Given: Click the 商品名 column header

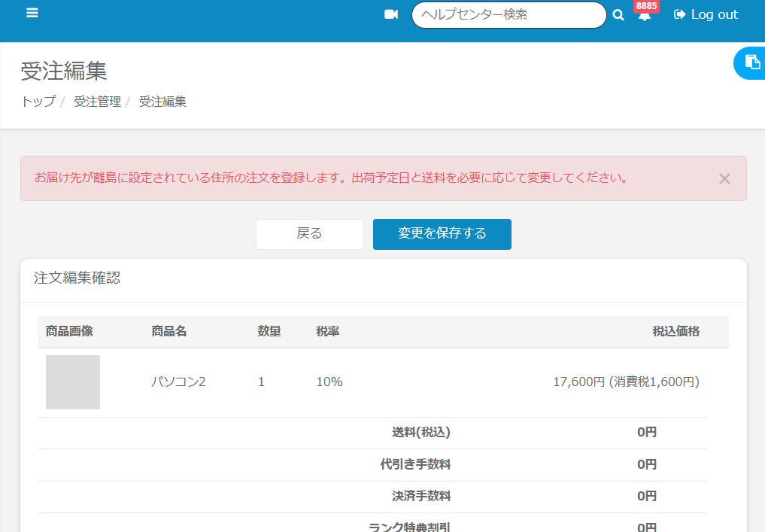Looking at the screenshot, I should (168, 332).
